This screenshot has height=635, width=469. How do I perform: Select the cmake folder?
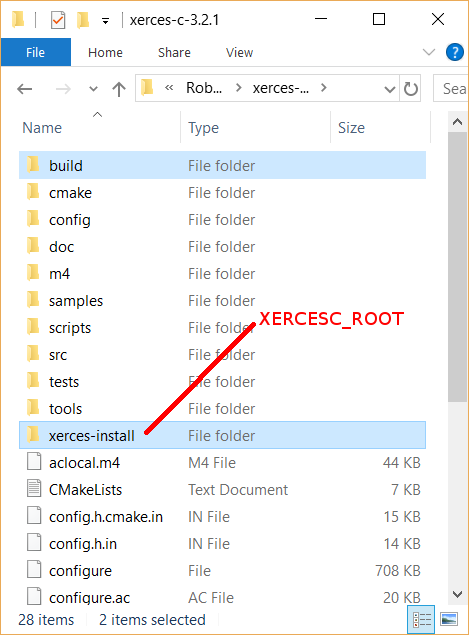tap(222, 192)
